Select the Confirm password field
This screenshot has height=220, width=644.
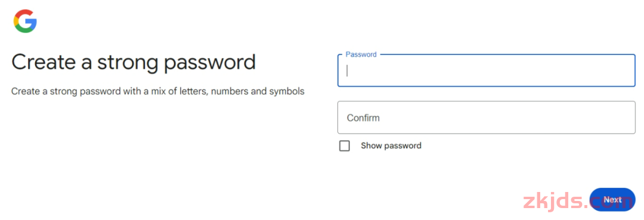point(487,117)
